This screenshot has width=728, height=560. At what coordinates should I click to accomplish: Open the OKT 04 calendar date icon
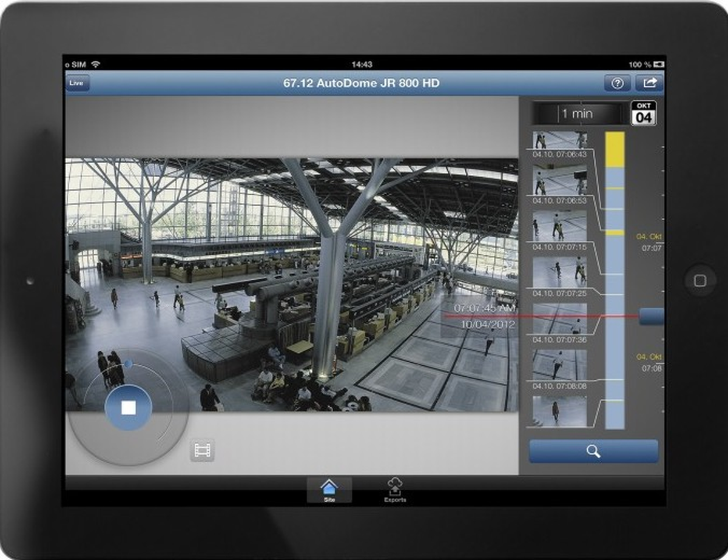click(644, 113)
